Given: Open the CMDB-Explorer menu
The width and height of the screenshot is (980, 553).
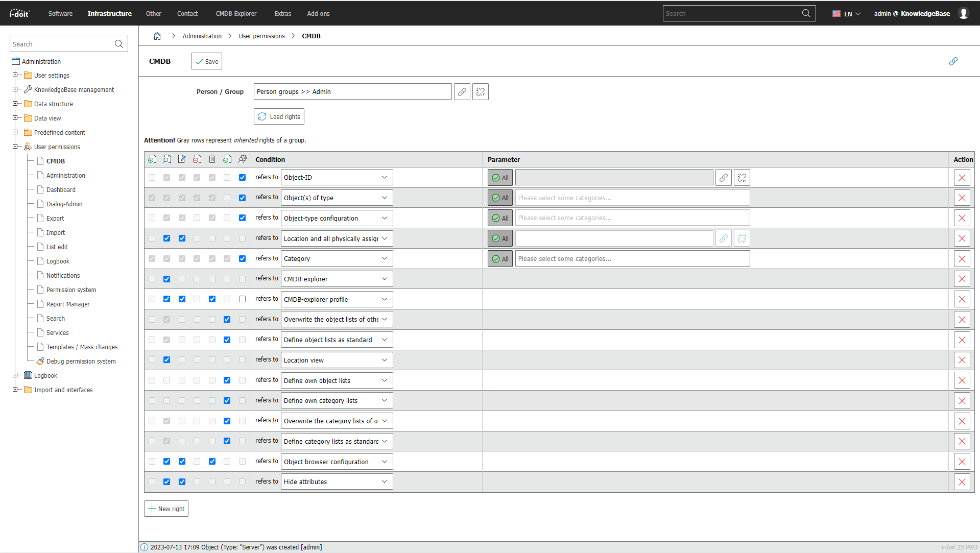Looking at the screenshot, I should click(236, 14).
